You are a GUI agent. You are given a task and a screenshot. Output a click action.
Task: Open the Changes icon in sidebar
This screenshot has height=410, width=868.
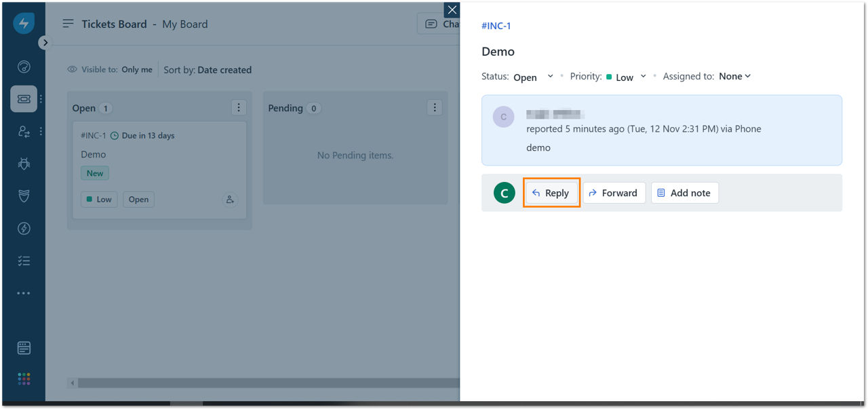(24, 132)
